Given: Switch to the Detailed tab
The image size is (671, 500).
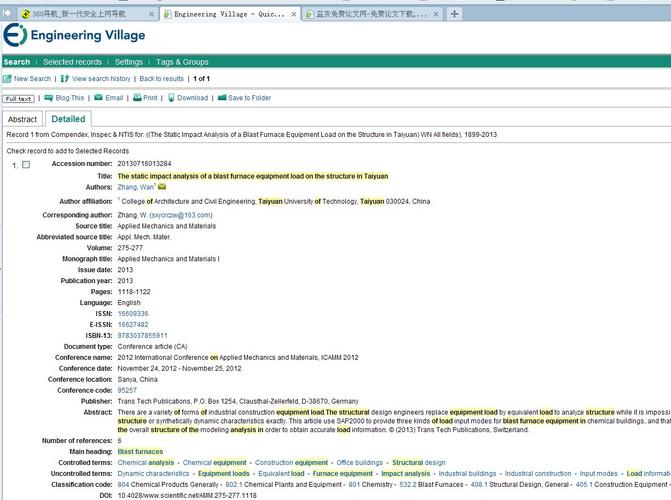Looking at the screenshot, I should (68, 119).
